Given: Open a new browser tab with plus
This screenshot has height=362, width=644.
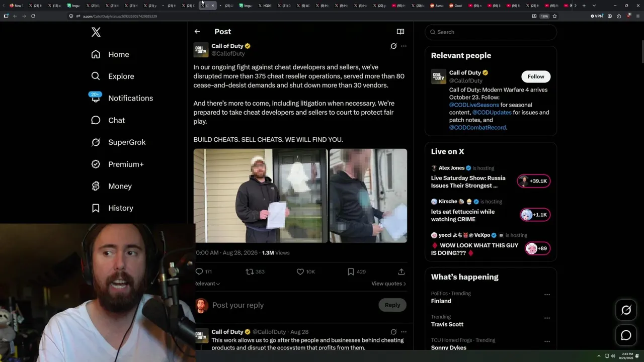Looking at the screenshot, I should point(584,6).
